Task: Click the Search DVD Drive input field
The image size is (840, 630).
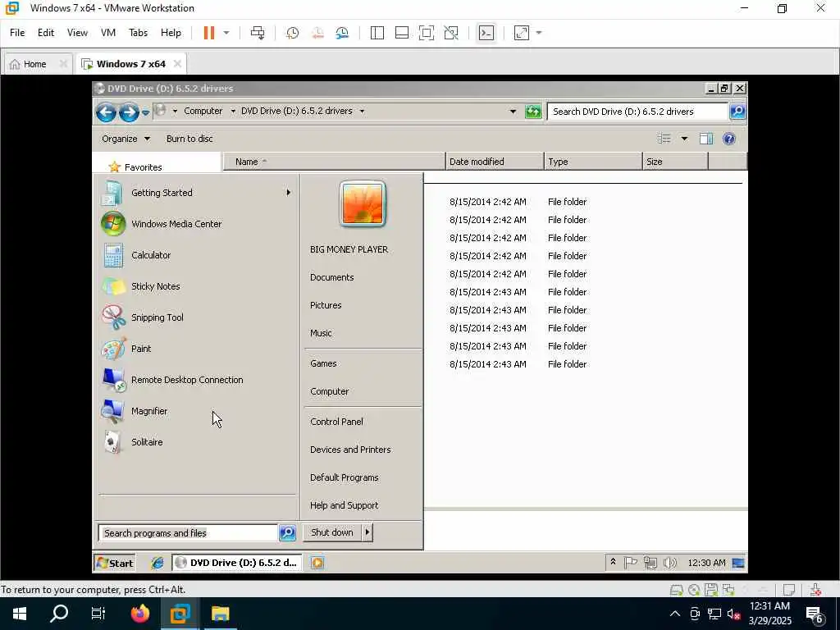Action: point(637,112)
